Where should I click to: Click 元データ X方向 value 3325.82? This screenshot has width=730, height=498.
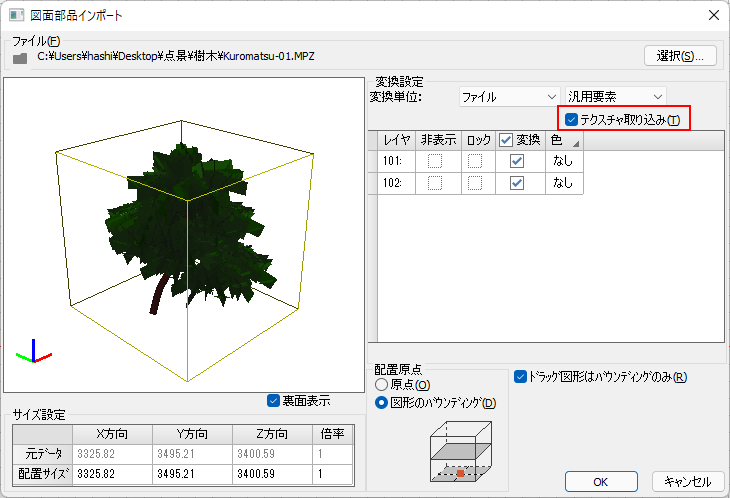coord(112,454)
